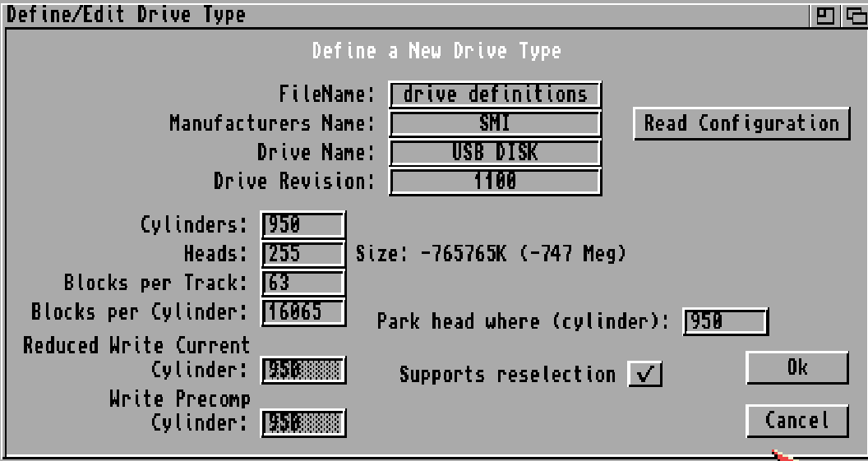Screen dimensions: 868x461
Task: Click the window zoom gadget in title bar
Action: [824, 15]
